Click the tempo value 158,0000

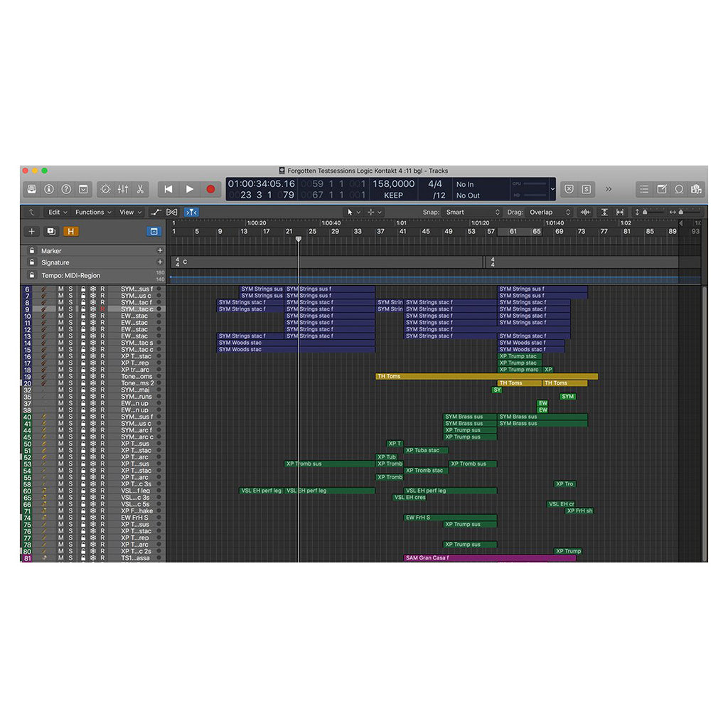point(393,184)
